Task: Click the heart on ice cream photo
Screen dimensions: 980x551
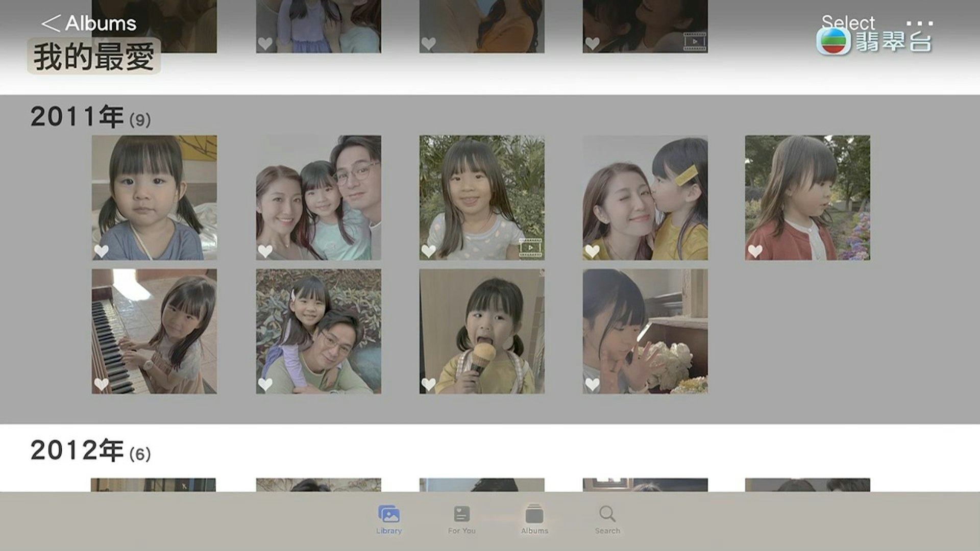Action: tap(429, 384)
